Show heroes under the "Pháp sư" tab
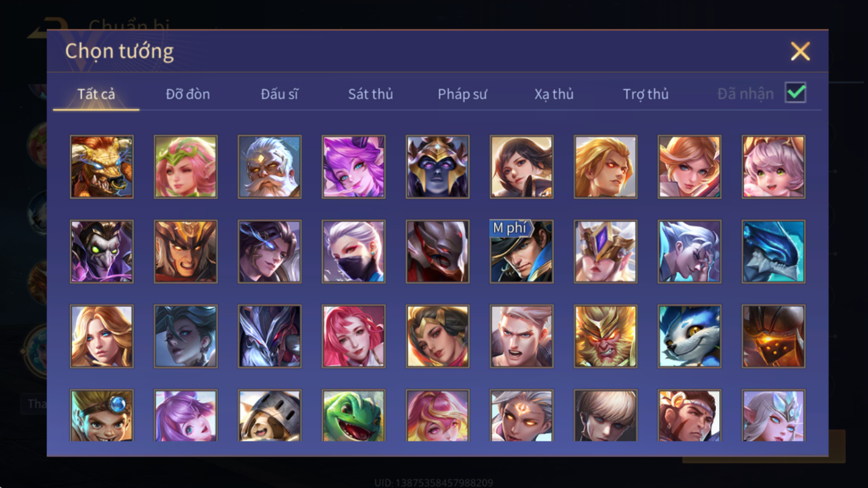The width and height of the screenshot is (868, 488). tap(462, 94)
